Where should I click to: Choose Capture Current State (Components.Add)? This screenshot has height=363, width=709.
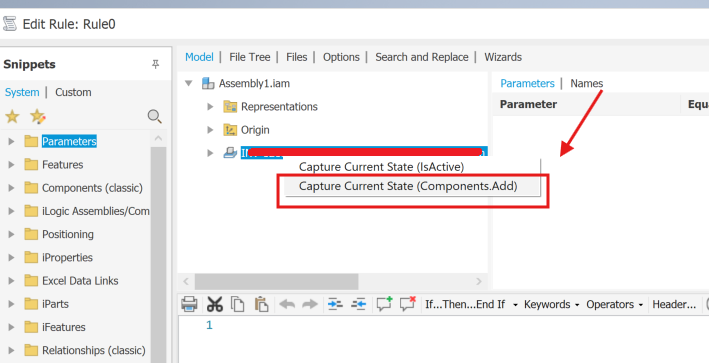click(x=408, y=186)
